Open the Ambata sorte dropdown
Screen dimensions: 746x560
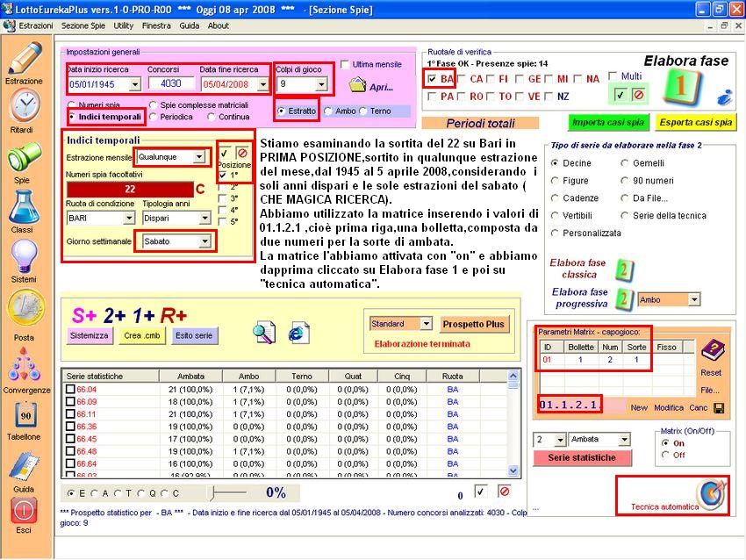click(624, 440)
